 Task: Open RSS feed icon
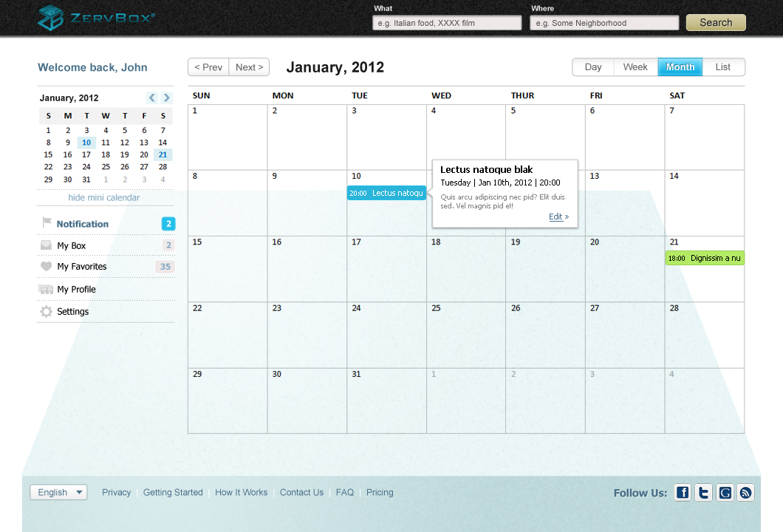[x=745, y=493]
